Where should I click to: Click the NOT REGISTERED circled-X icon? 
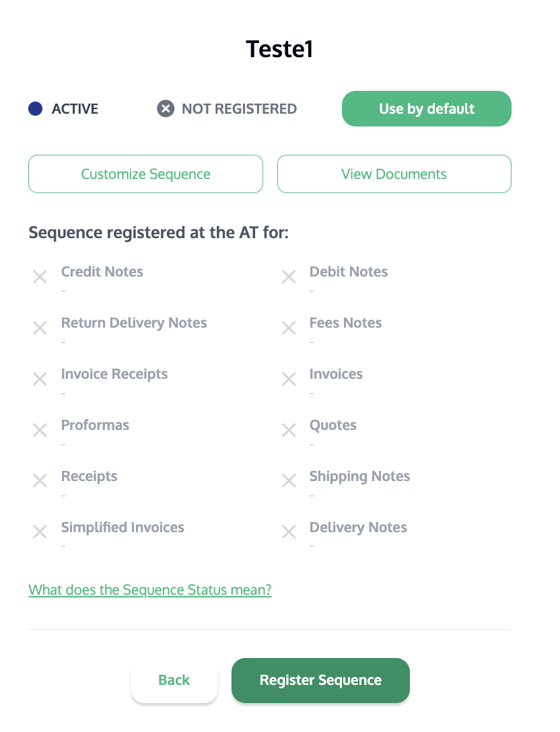[x=166, y=108]
